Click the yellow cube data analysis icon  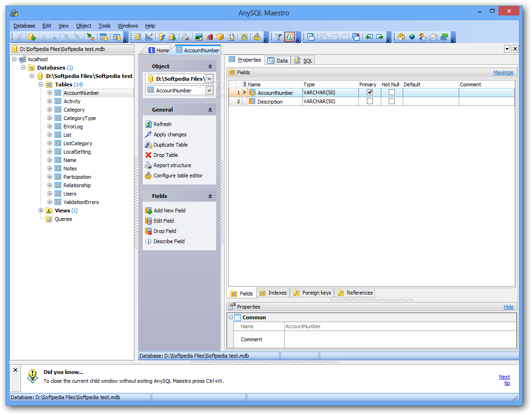[220, 37]
